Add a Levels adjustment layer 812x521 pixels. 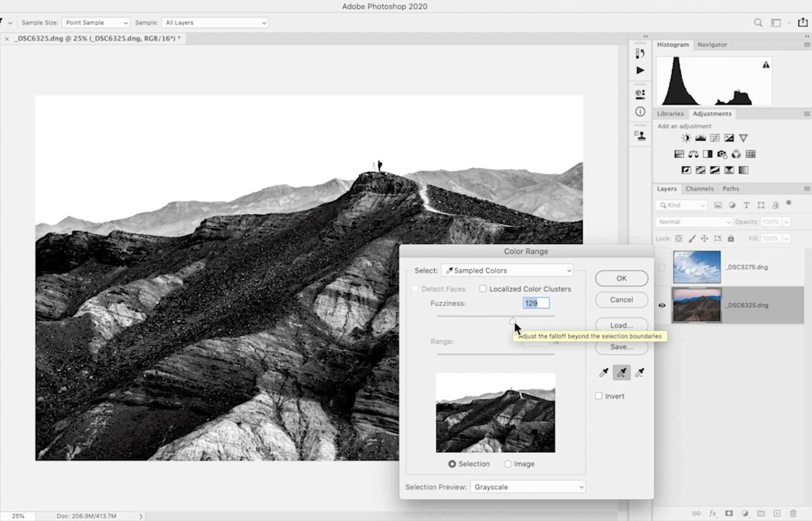pyautogui.click(x=700, y=138)
